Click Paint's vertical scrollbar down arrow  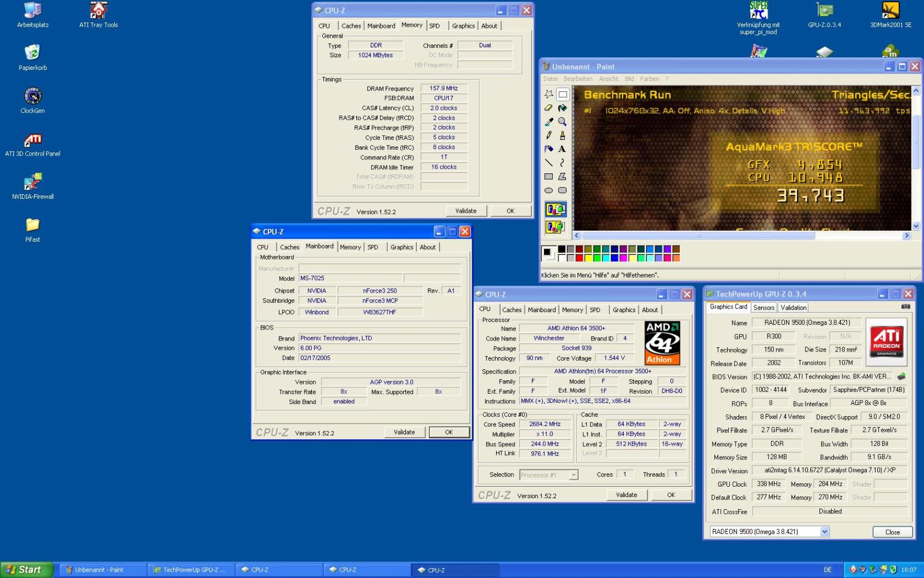pos(916,226)
